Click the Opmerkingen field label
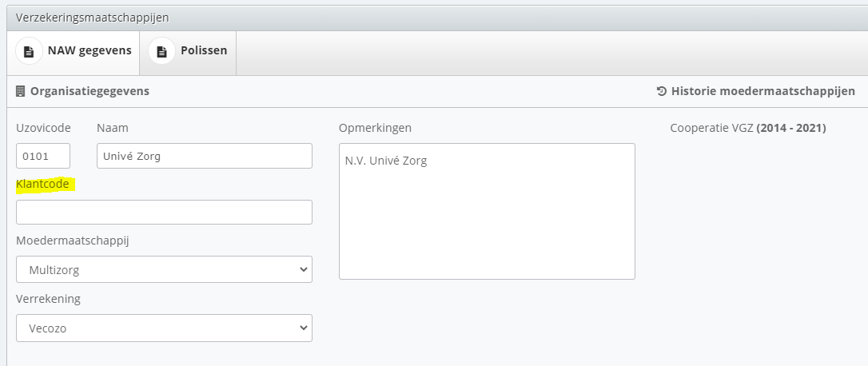This screenshot has height=366, width=868. tap(375, 128)
